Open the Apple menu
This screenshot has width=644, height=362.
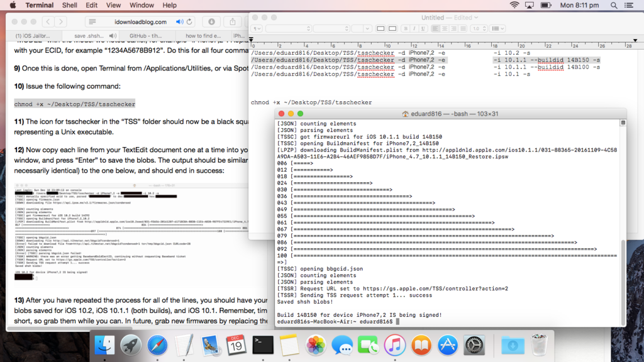pos(13,5)
